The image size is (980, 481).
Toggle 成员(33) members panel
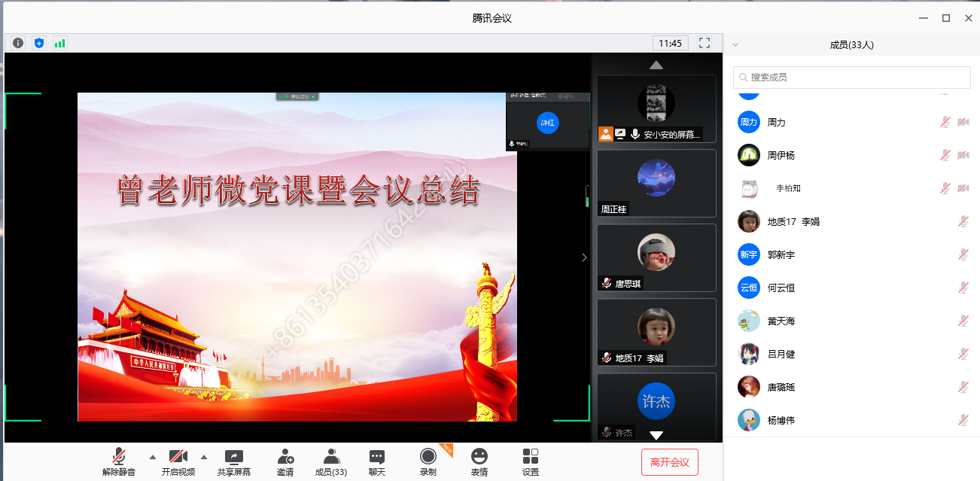(x=331, y=457)
